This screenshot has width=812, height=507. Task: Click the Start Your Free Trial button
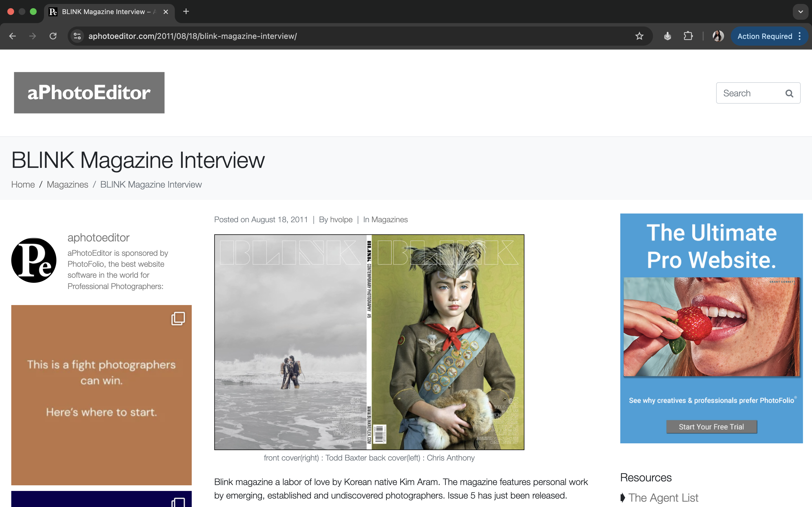click(x=711, y=426)
